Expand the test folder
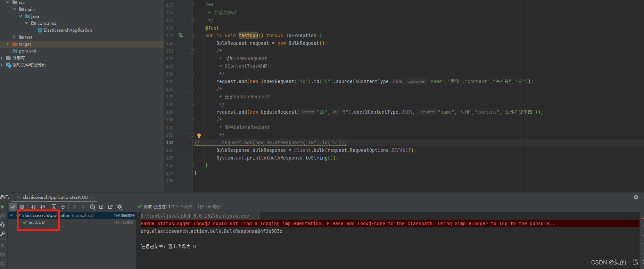This screenshot has height=269, width=644. pos(14,37)
